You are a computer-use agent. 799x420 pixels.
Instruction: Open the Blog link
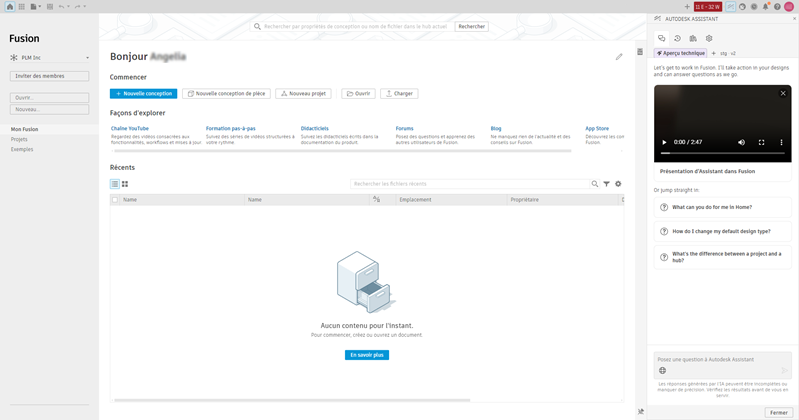click(x=496, y=128)
